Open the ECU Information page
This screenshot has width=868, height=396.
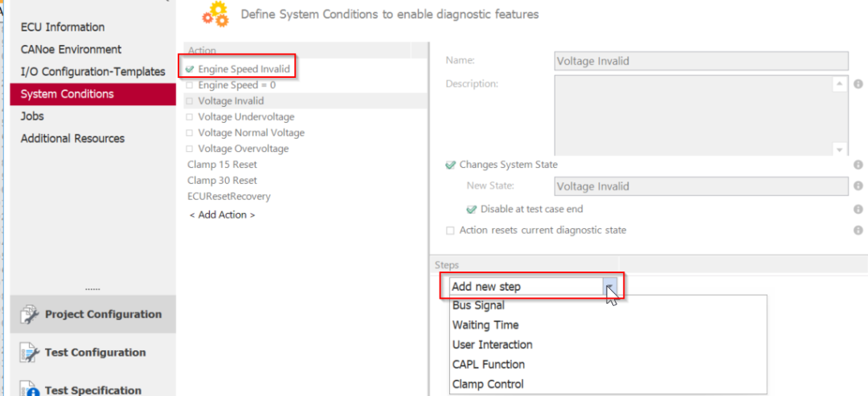tap(63, 27)
